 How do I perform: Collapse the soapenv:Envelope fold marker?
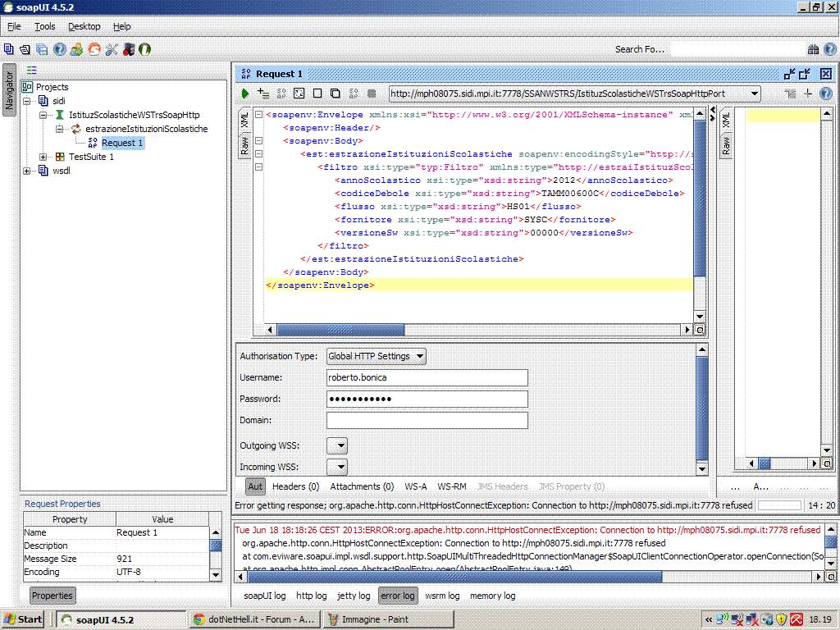click(x=258, y=115)
